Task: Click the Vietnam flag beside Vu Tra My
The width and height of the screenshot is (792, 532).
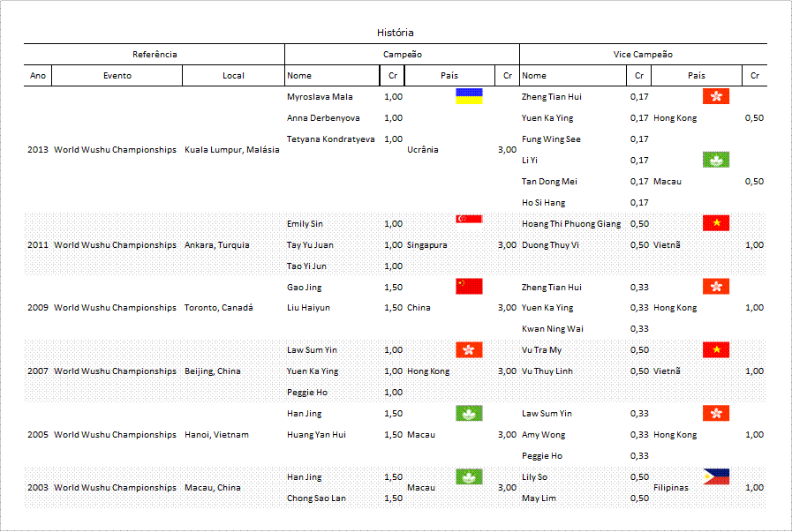Action: (716, 349)
